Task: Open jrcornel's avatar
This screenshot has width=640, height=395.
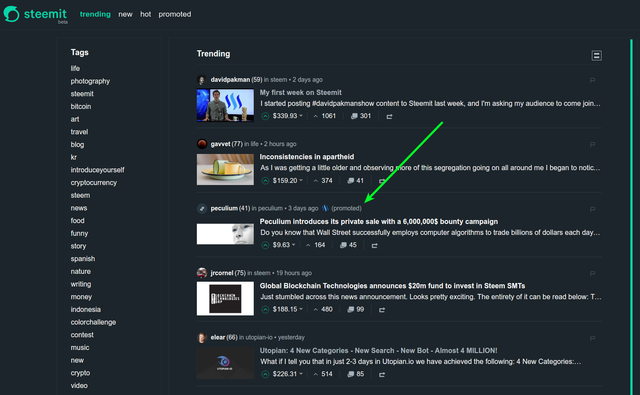Action: (x=202, y=273)
